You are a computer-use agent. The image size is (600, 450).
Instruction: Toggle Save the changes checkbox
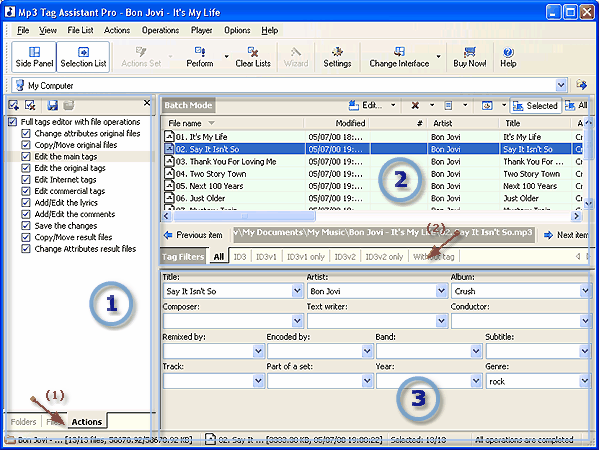tap(26, 225)
